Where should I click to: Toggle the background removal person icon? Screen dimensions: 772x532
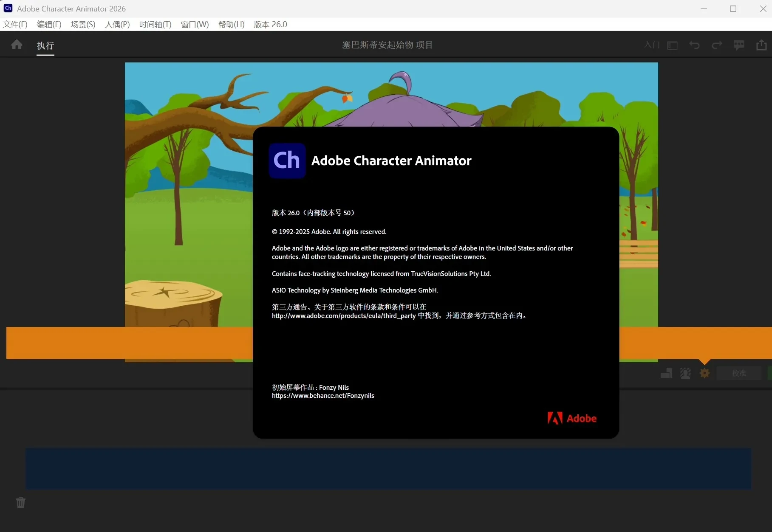[x=685, y=373]
